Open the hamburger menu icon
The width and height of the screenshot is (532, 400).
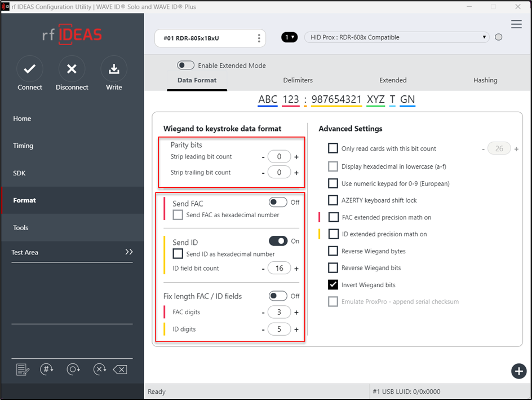pyautogui.click(x=516, y=24)
